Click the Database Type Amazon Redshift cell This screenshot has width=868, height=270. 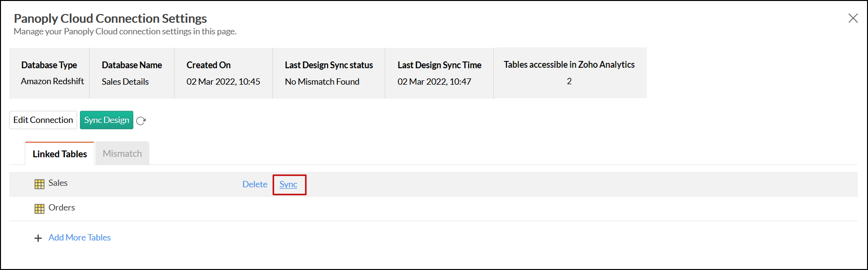52,81
